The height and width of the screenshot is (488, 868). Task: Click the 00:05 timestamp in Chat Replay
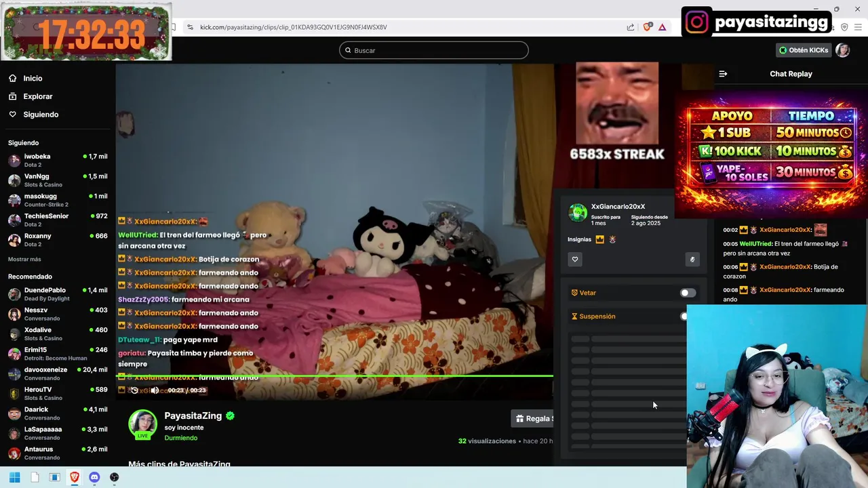[730, 244]
